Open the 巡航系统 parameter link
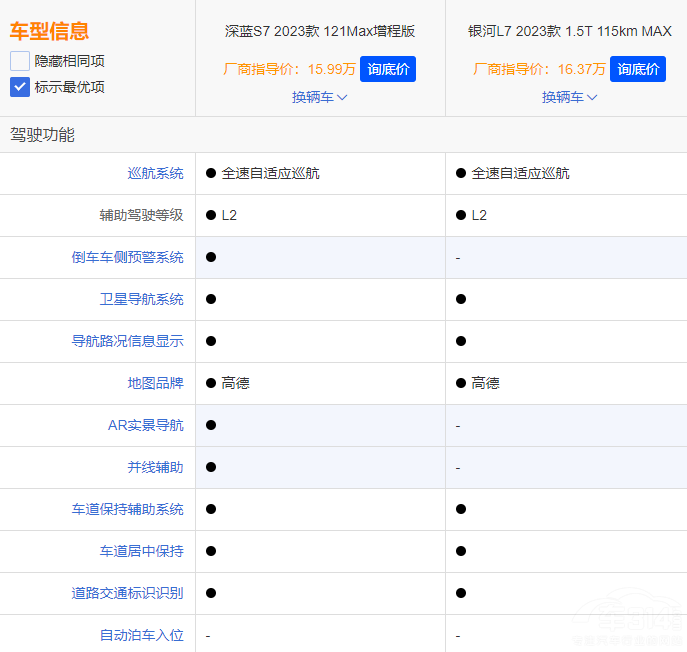687x652 pixels. 155,173
